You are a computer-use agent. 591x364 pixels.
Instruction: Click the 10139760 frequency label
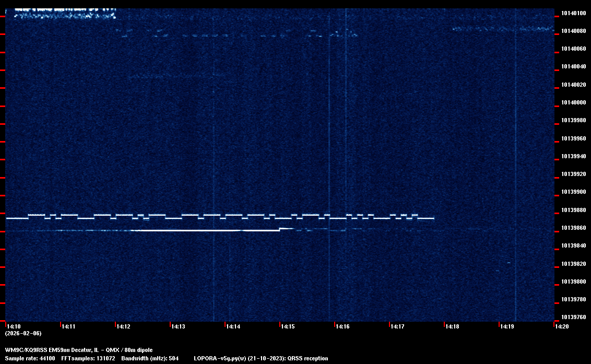click(573, 317)
